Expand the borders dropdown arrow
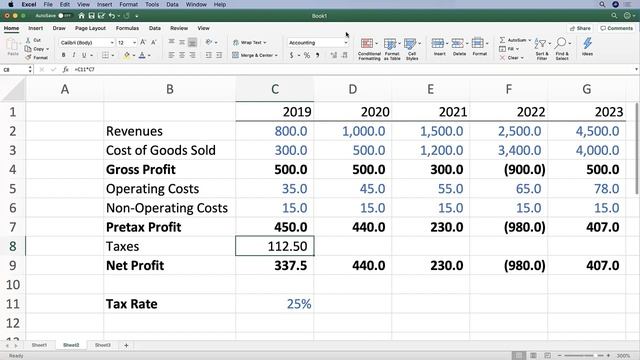Image resolution: width=640 pixels, height=360 pixels. pyautogui.click(x=113, y=55)
